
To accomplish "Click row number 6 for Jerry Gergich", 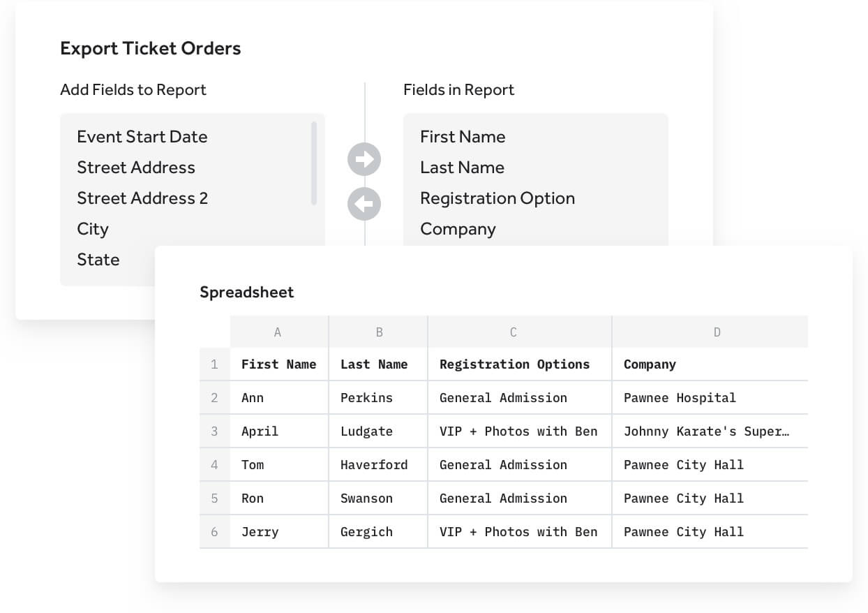I will 214,531.
